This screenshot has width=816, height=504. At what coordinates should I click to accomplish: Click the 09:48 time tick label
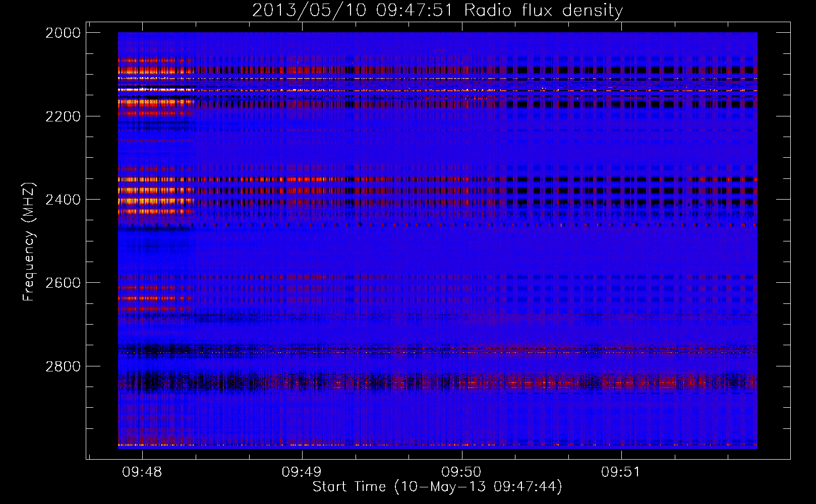point(142,472)
